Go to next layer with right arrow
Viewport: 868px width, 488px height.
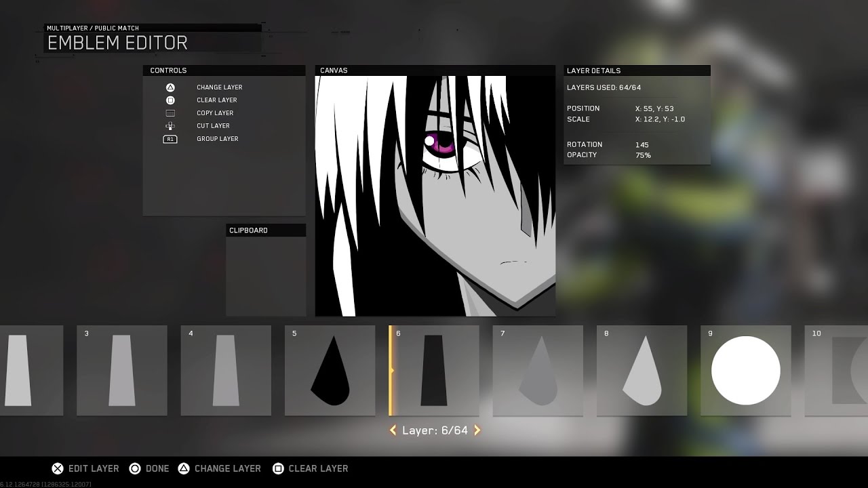click(x=477, y=430)
